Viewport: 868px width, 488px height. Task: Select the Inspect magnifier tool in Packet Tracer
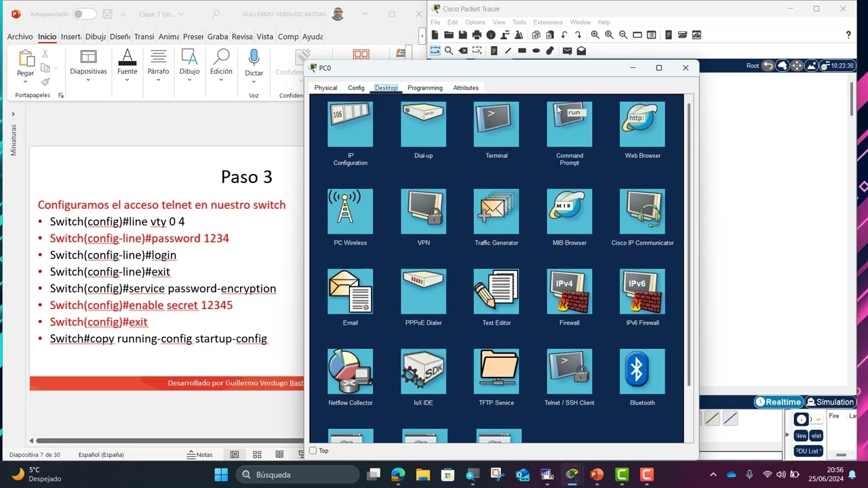pos(449,51)
